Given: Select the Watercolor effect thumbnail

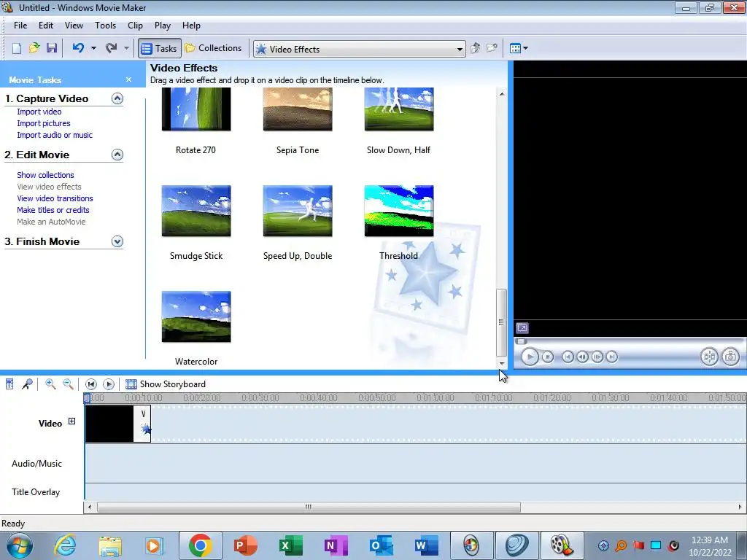Looking at the screenshot, I should 196,316.
